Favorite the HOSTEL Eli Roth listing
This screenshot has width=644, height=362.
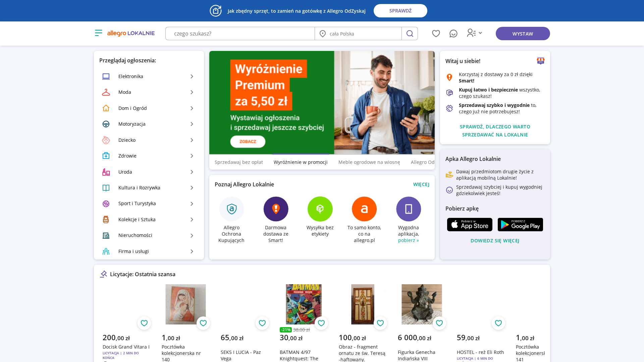click(x=498, y=323)
